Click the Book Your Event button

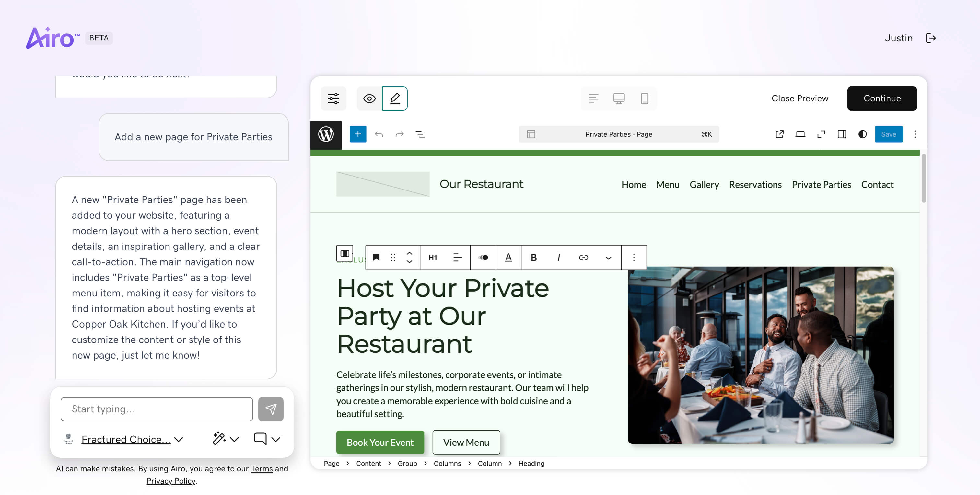coord(380,442)
